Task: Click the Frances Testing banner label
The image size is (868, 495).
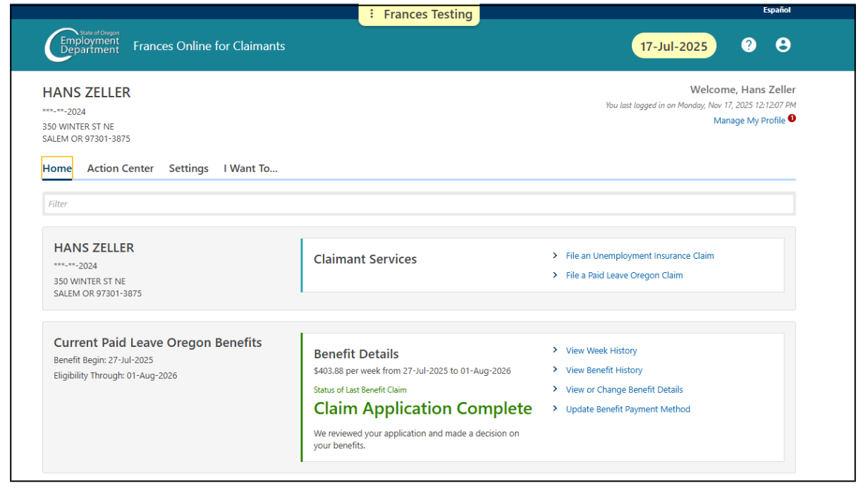Action: point(428,14)
